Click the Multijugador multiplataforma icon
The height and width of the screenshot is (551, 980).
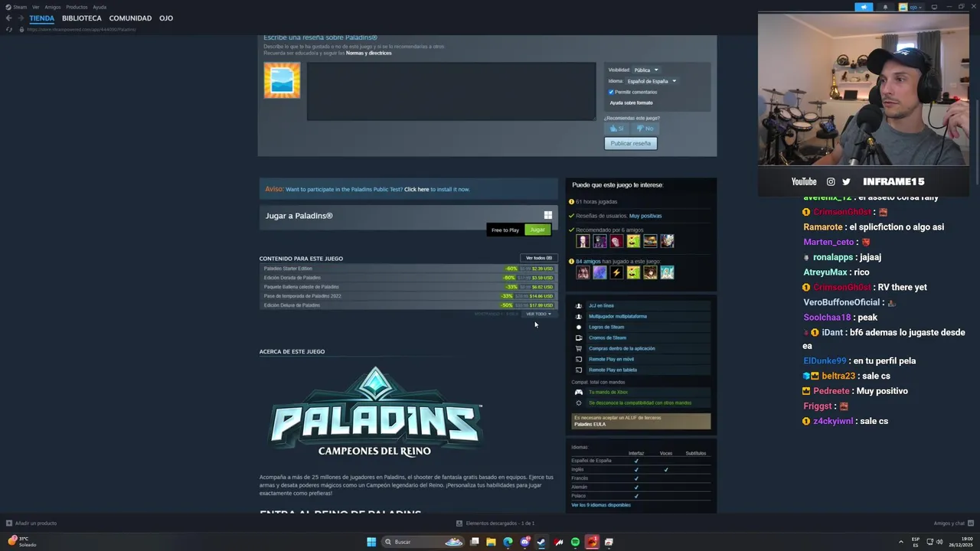(579, 316)
